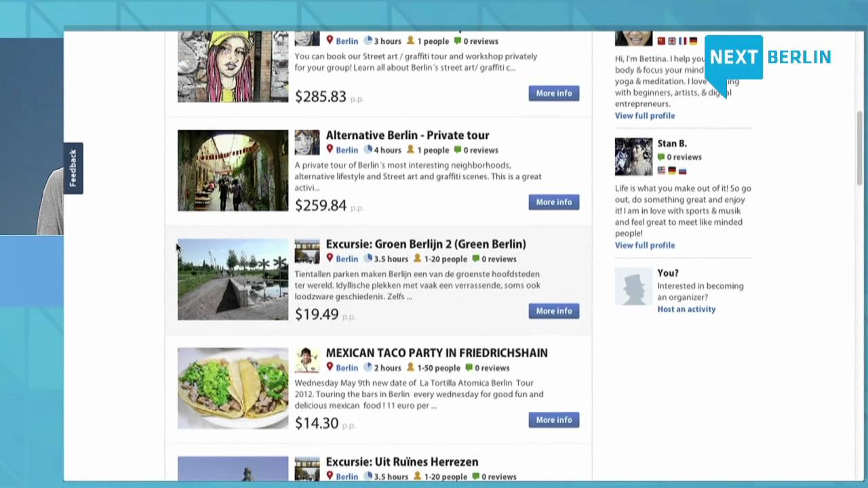
Task: Click Stan B. name heading
Action: coord(672,144)
